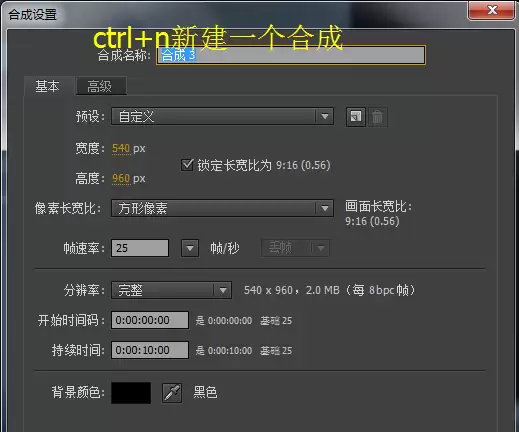Open the 分辨率 resolution dropdown
This screenshot has height=432, width=519.
(171, 290)
